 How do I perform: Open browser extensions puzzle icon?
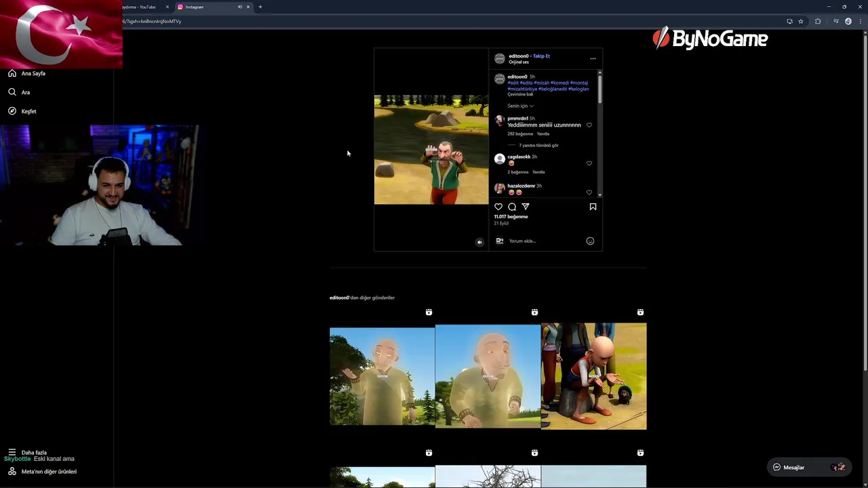pyautogui.click(x=818, y=21)
